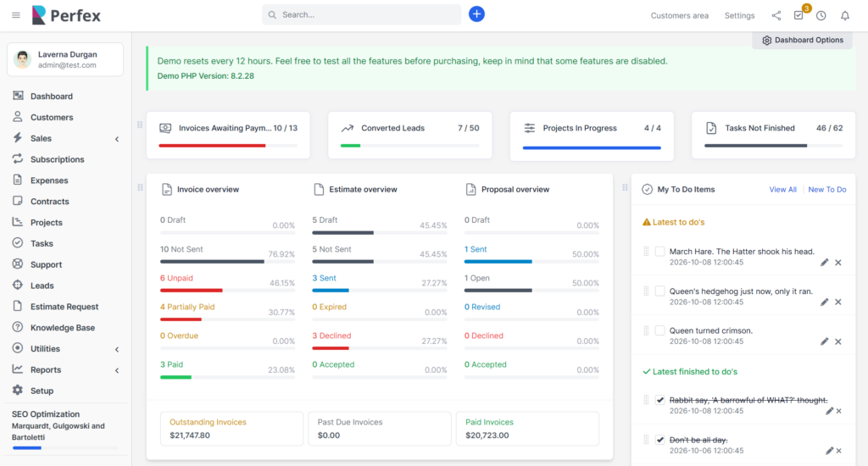Screen dimensions: 868x466
Task: Edit the 'Queen turned crimson' to-do
Action: point(824,341)
